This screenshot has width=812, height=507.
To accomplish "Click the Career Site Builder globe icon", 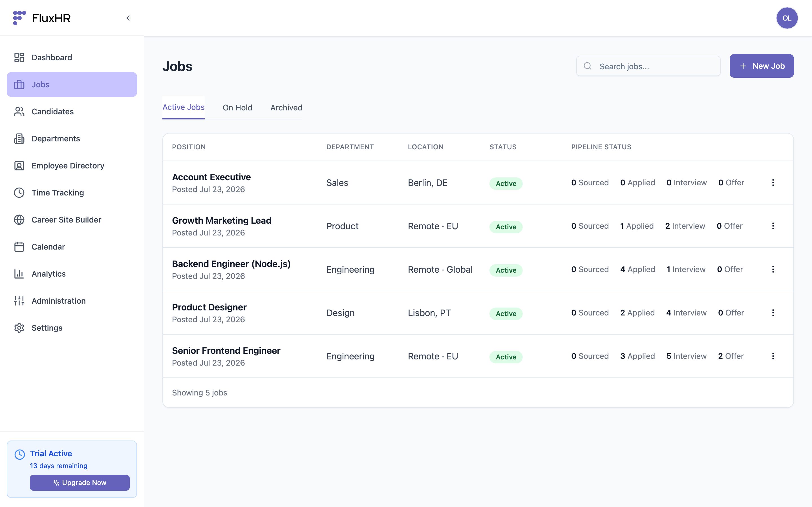I will click(x=19, y=220).
